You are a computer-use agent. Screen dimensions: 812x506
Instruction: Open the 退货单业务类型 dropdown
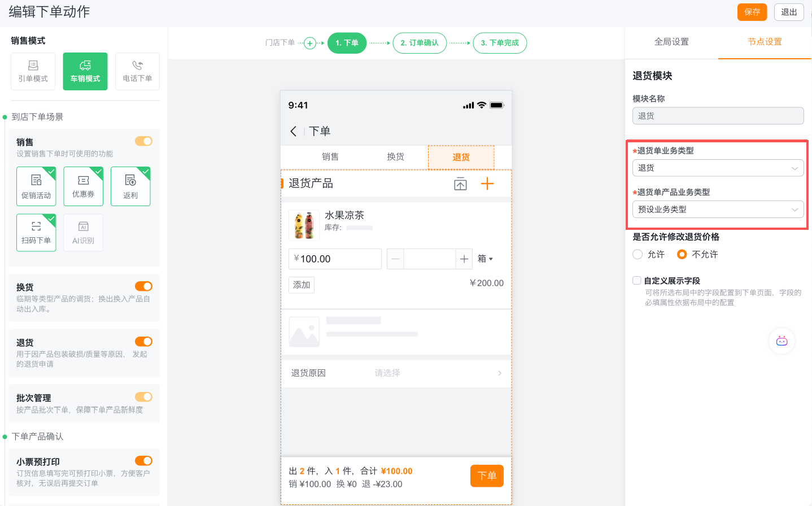coord(718,168)
